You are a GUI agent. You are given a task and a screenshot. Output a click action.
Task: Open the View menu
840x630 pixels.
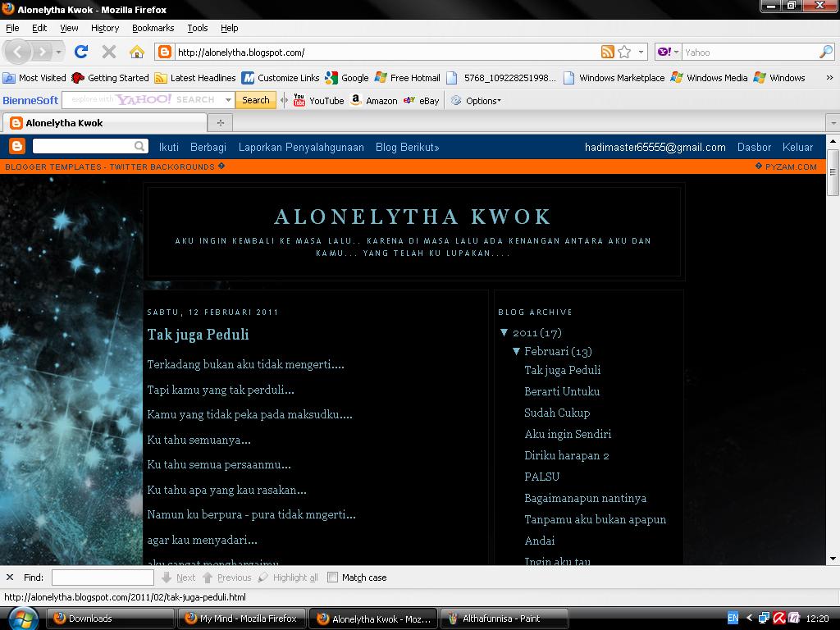(69, 28)
